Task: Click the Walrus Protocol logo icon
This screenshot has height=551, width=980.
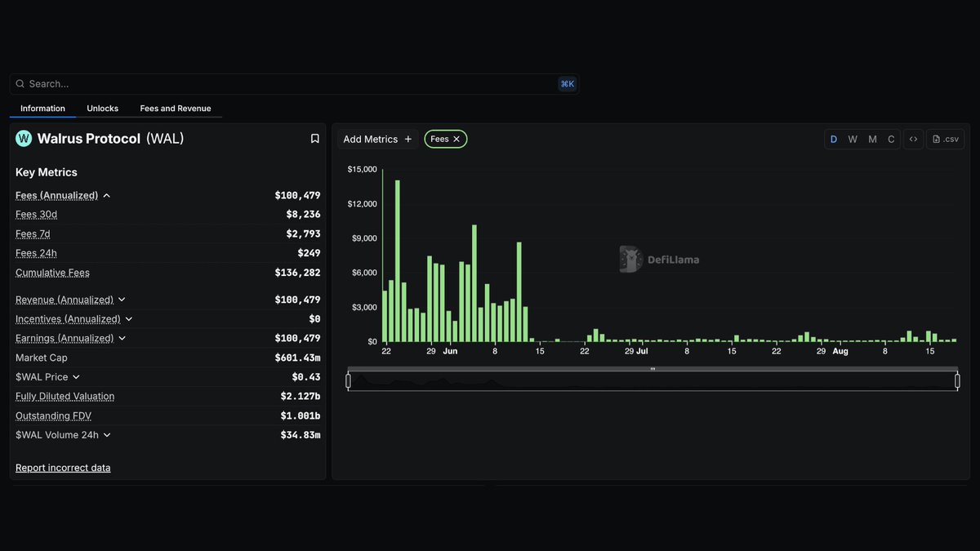Action: pyautogui.click(x=24, y=139)
